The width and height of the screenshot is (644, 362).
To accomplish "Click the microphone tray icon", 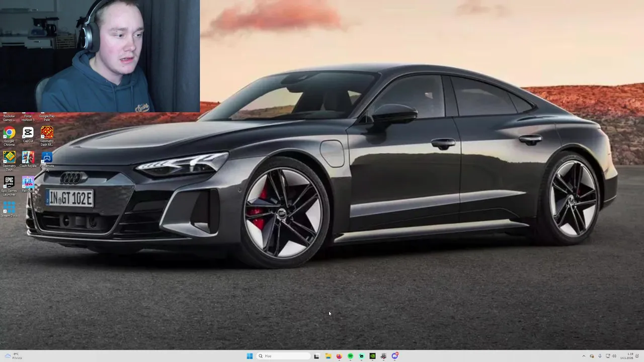I will point(600,356).
